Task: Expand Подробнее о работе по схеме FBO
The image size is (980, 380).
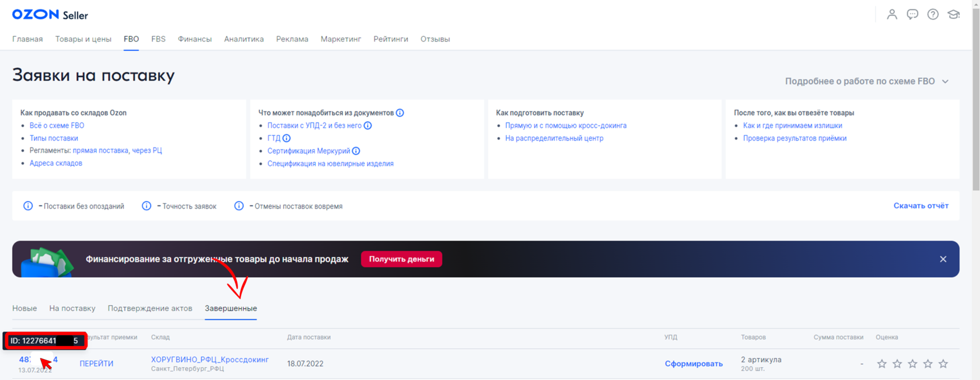Action: pyautogui.click(x=867, y=81)
